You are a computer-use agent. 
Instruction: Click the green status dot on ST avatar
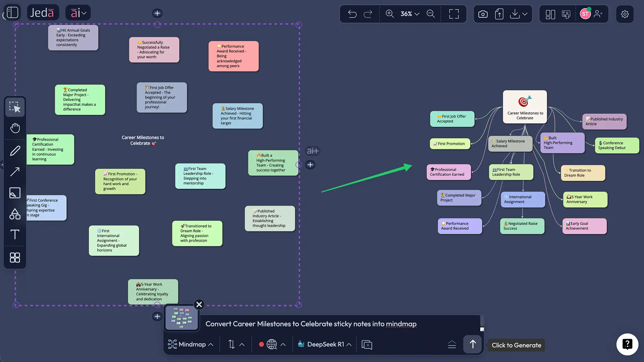[590, 9]
